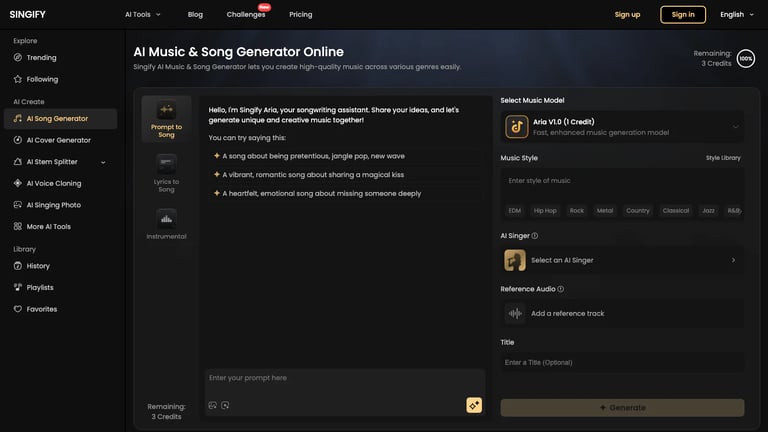
Task: Click the Sign in button
Action: click(x=683, y=15)
